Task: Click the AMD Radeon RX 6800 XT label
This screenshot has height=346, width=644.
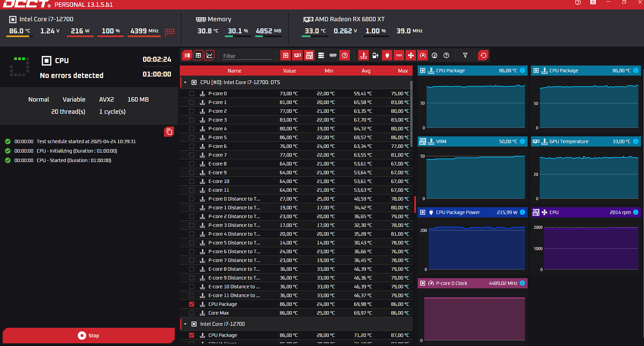Action: point(350,19)
